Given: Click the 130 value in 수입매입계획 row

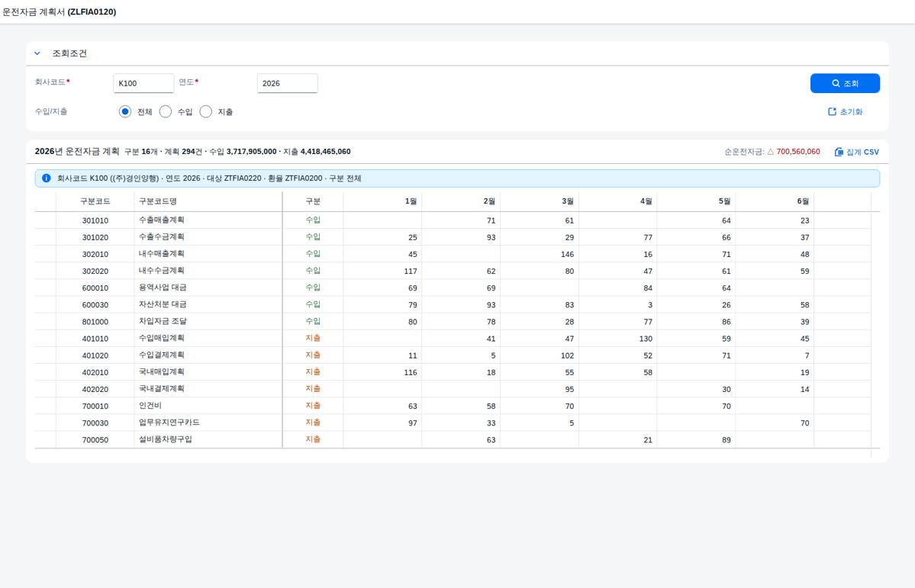Looking at the screenshot, I should click(x=646, y=339).
